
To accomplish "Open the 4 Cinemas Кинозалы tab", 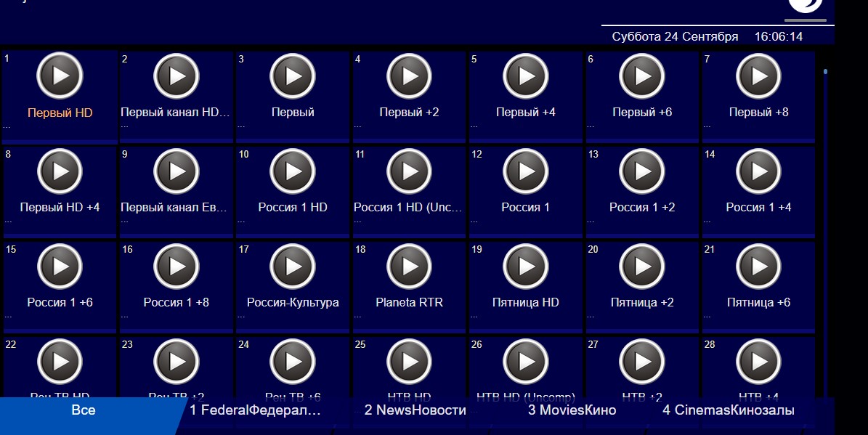I will (729, 410).
